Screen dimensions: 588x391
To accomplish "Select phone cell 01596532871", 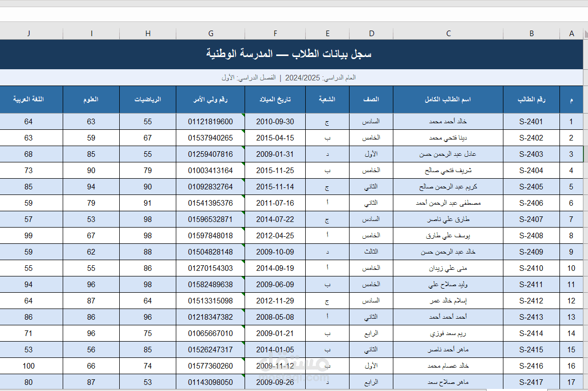I will coord(210,219).
